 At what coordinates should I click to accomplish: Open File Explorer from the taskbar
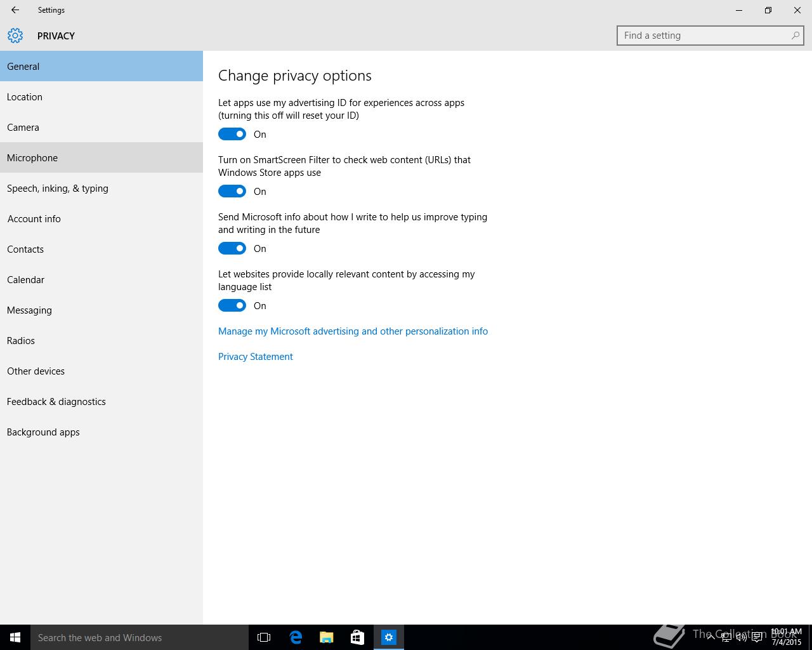327,637
